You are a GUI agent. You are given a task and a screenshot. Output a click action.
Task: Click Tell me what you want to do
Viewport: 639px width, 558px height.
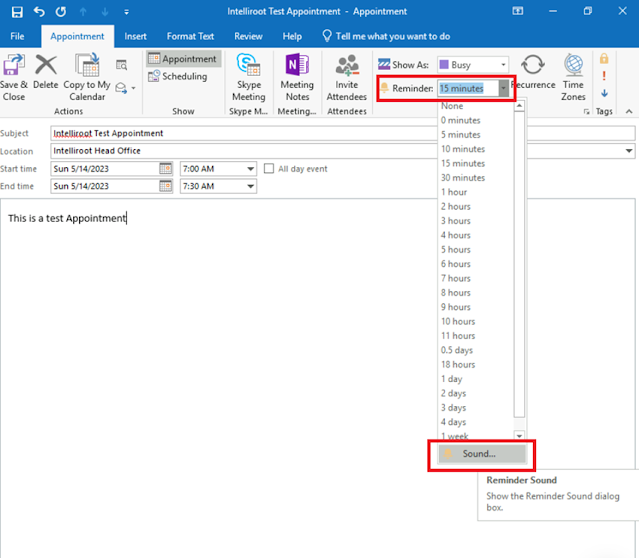pyautogui.click(x=386, y=36)
